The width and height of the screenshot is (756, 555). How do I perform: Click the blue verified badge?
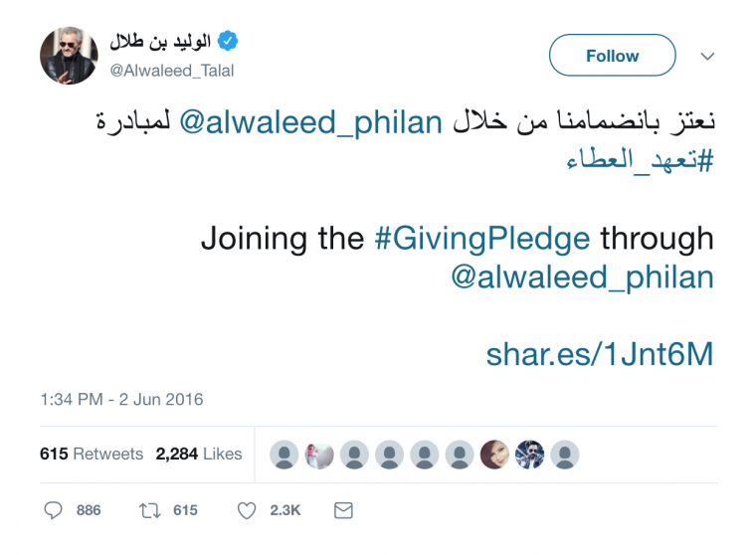[x=228, y=42]
